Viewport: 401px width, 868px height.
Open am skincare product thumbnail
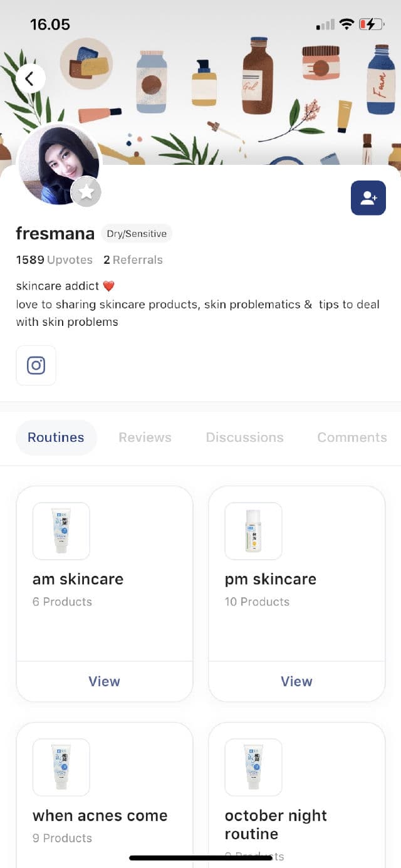click(x=61, y=531)
